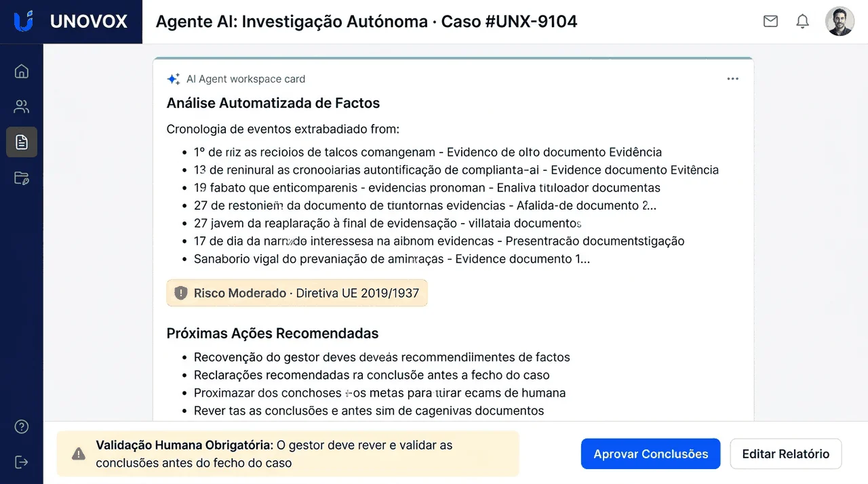Open the user profile avatar

840,21
